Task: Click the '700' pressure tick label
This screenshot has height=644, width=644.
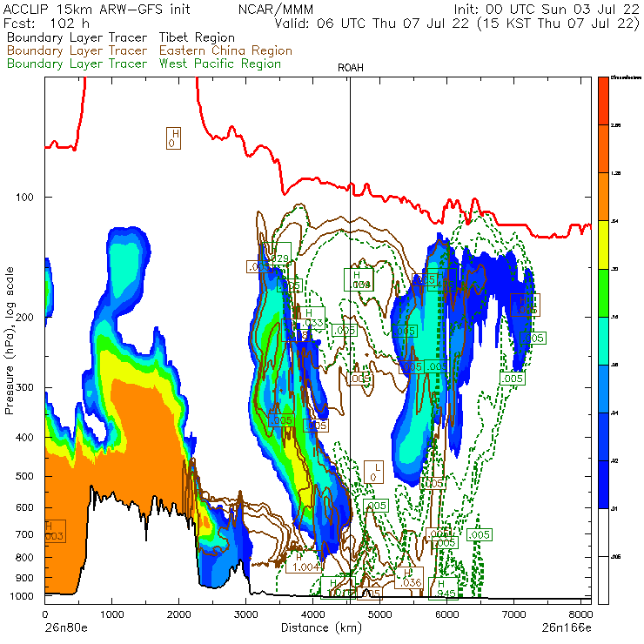Action: click(x=24, y=534)
